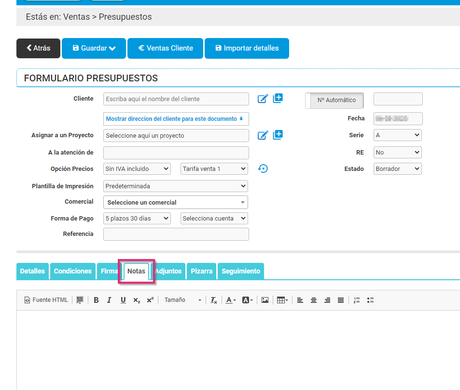Apply subscript formatting

click(136, 300)
